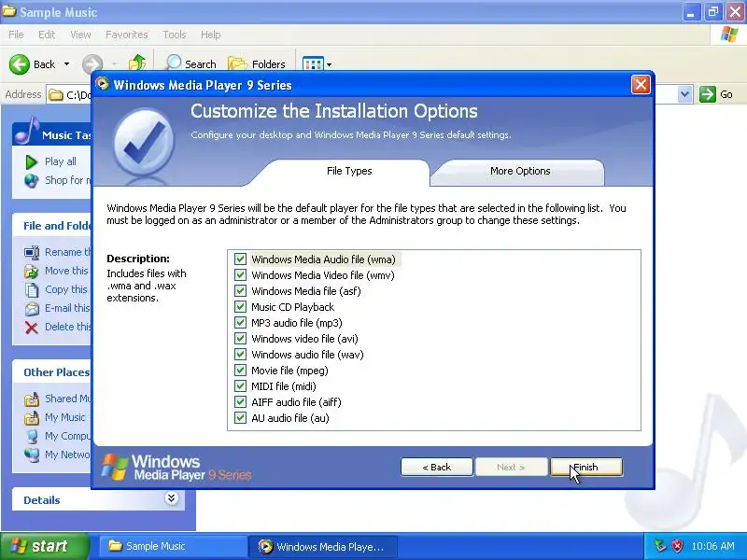Uncheck Windows video file (avi)
This screenshot has width=747, height=560.
point(240,339)
